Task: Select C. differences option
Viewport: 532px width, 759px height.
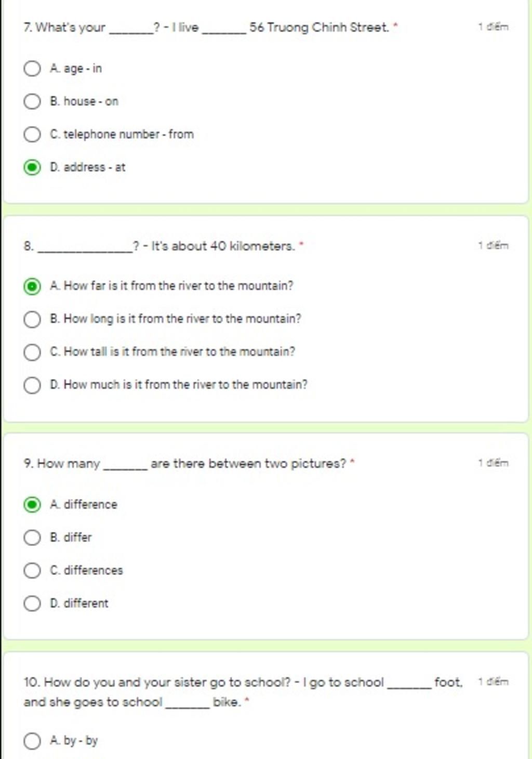Action: pyautogui.click(x=32, y=570)
